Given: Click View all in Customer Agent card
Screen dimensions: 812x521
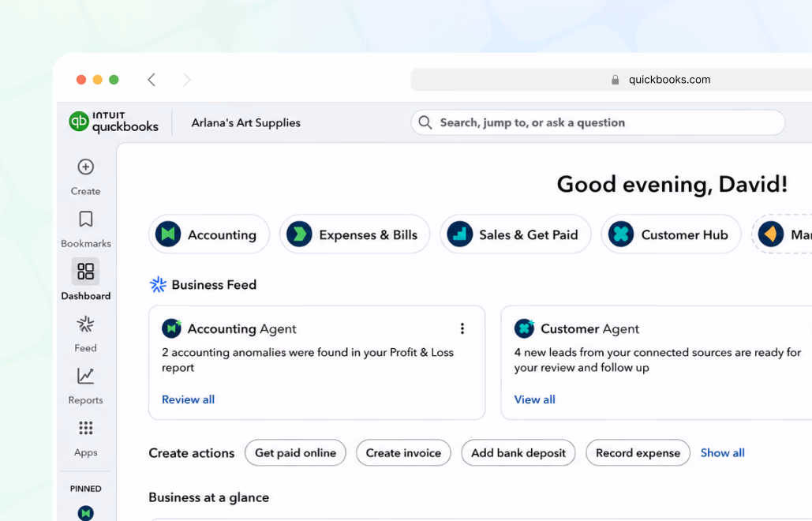Looking at the screenshot, I should coord(534,399).
